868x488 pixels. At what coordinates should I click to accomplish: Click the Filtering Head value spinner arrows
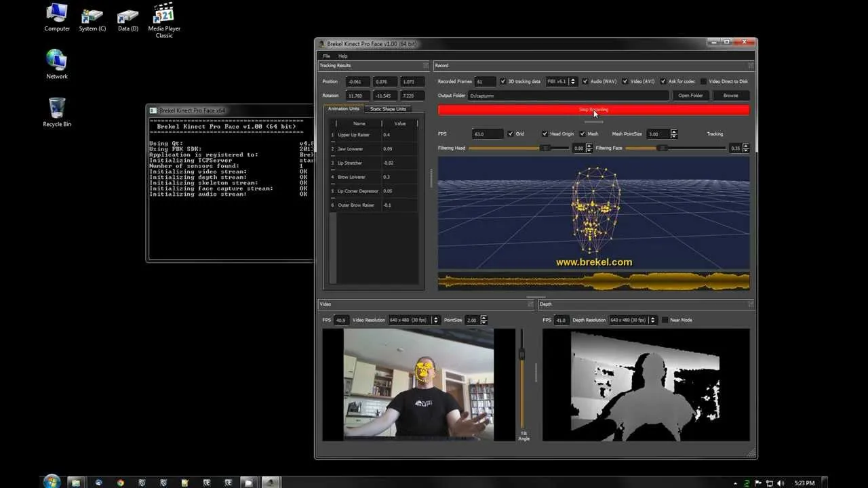(589, 148)
